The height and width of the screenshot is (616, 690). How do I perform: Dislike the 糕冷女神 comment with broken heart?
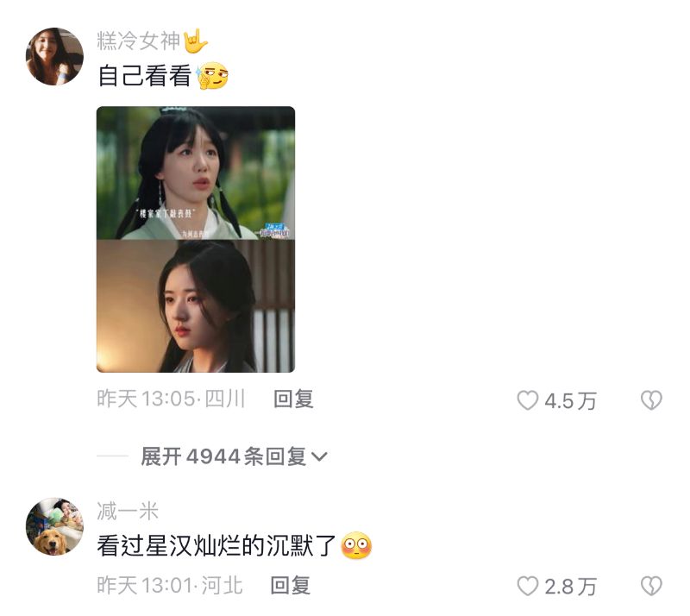click(x=651, y=400)
